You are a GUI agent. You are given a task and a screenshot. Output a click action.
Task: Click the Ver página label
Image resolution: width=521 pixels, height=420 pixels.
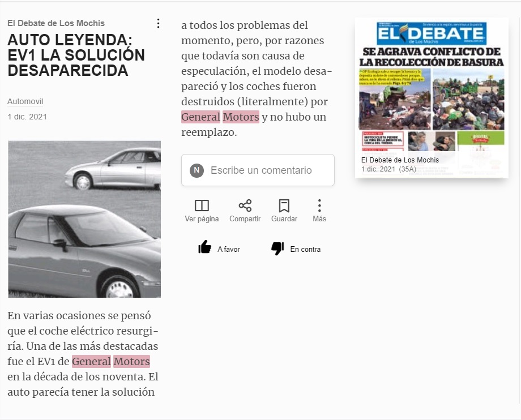point(202,219)
